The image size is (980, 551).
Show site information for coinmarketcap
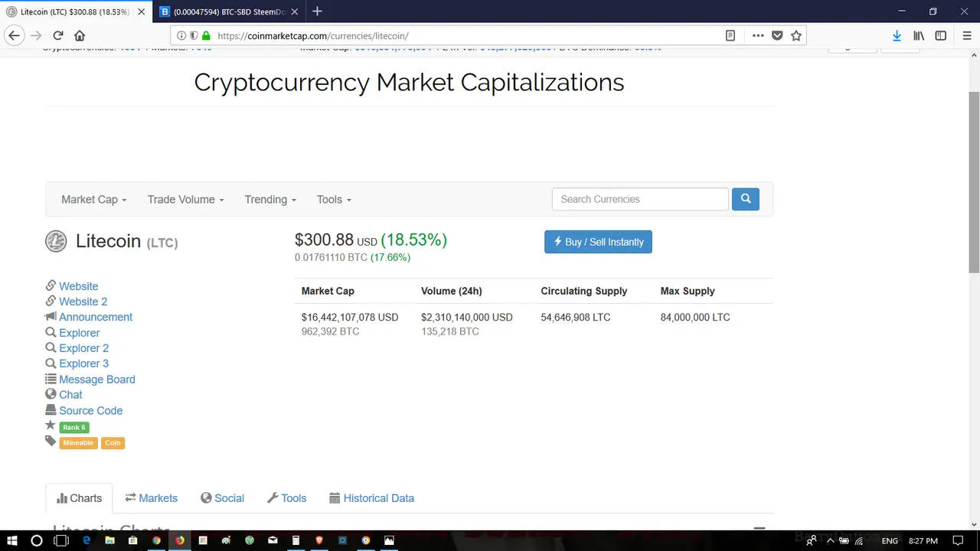pyautogui.click(x=181, y=35)
